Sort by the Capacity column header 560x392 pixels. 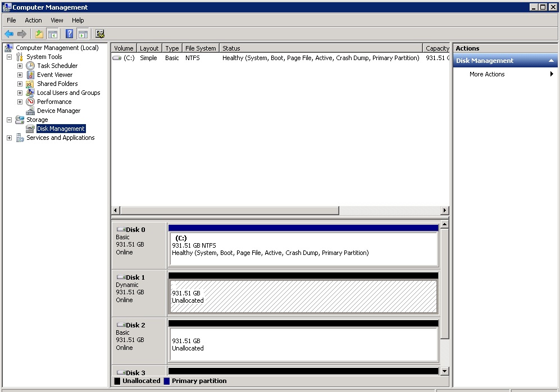[436, 48]
